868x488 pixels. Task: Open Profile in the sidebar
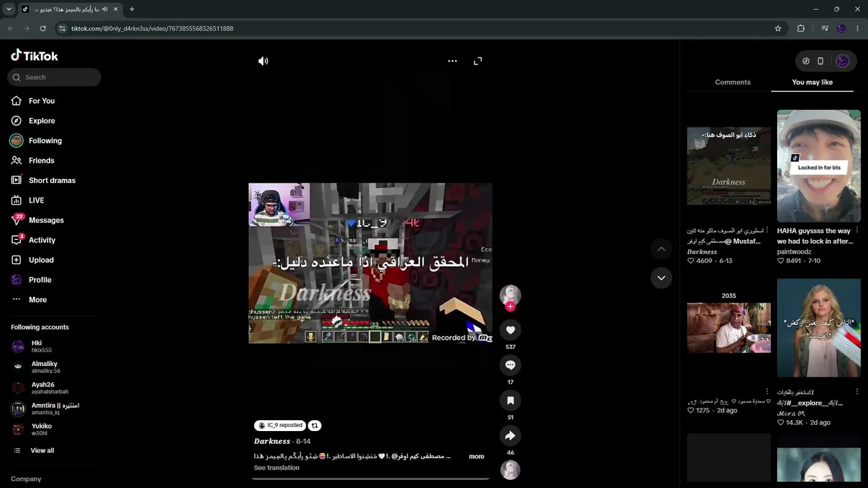coord(40,280)
